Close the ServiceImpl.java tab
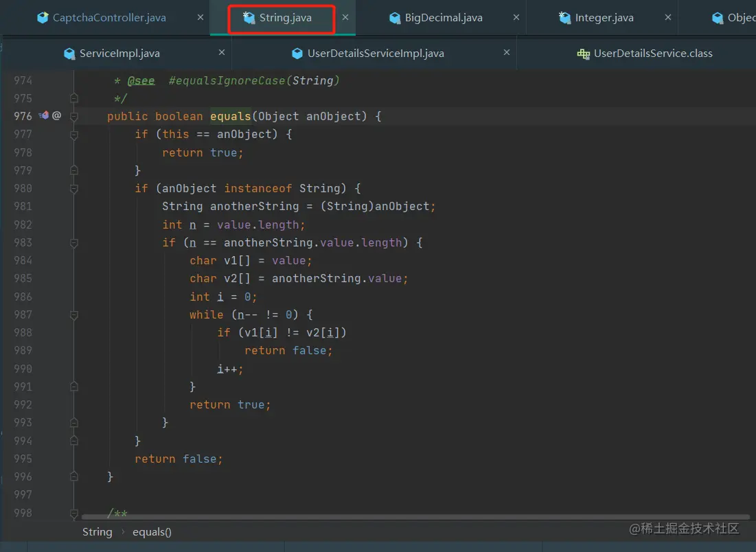Viewport: 756px width, 552px height. [x=222, y=52]
